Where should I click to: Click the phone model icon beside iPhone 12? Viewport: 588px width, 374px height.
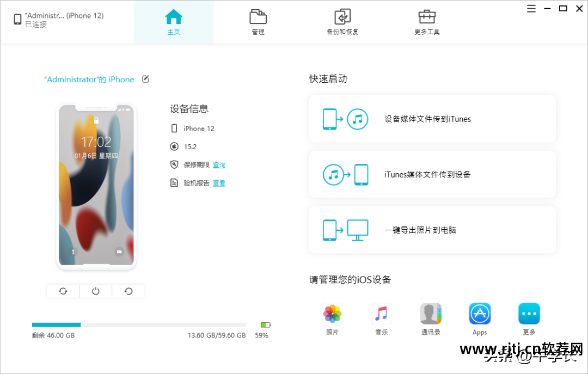click(x=174, y=128)
